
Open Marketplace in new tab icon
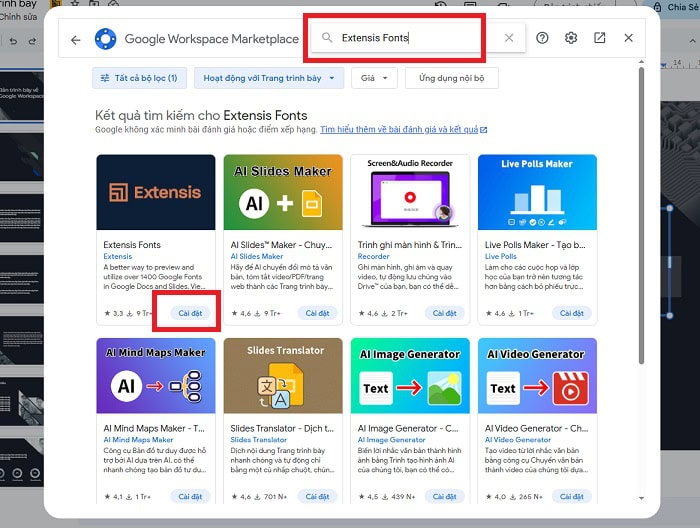[600, 38]
